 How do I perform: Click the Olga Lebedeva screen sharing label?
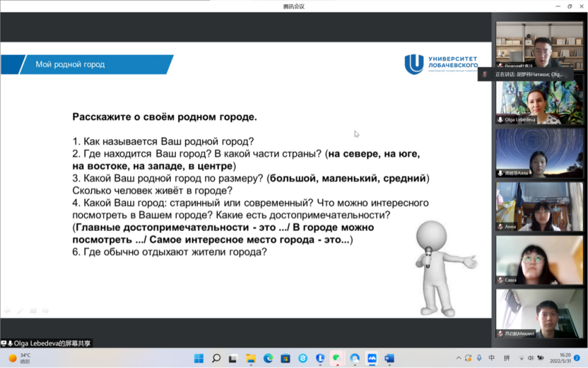tap(47, 344)
